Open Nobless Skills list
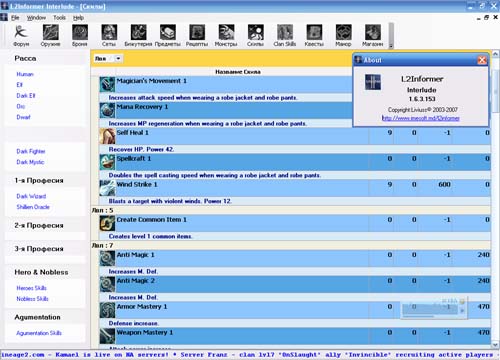This screenshot has height=360, width=500. 32,298
